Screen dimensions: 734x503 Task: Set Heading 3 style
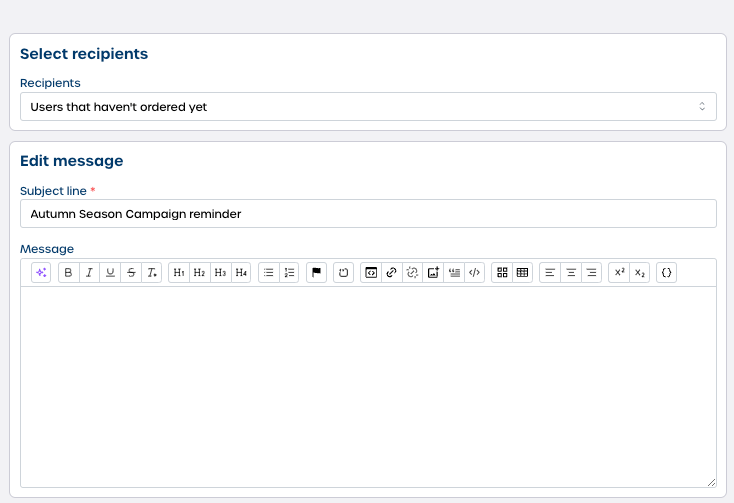[220, 272]
